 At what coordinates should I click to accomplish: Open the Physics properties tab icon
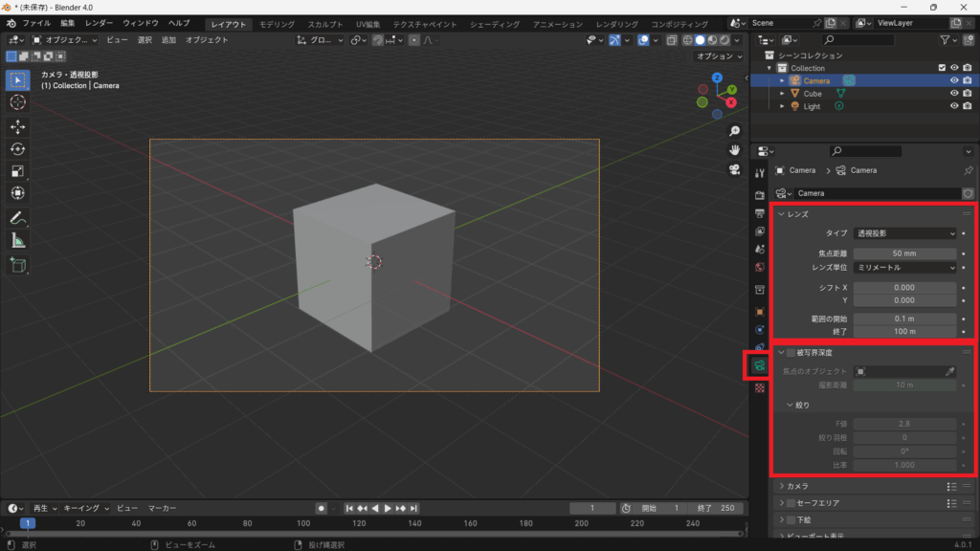point(759,330)
